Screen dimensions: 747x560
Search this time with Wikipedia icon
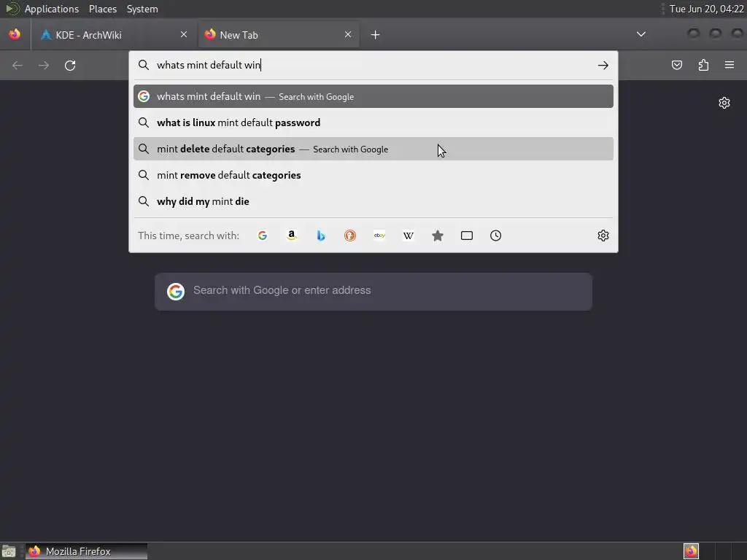[409, 236]
